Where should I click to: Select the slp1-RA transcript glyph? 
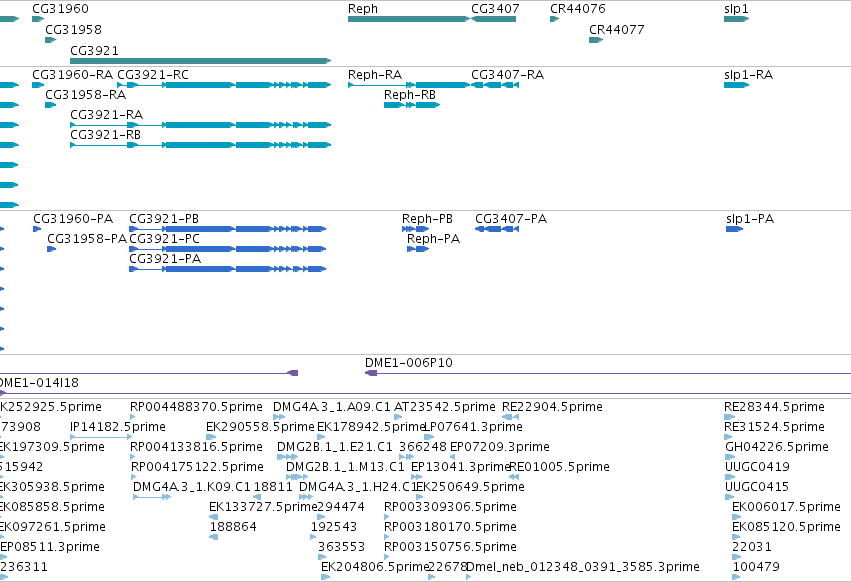(x=736, y=85)
